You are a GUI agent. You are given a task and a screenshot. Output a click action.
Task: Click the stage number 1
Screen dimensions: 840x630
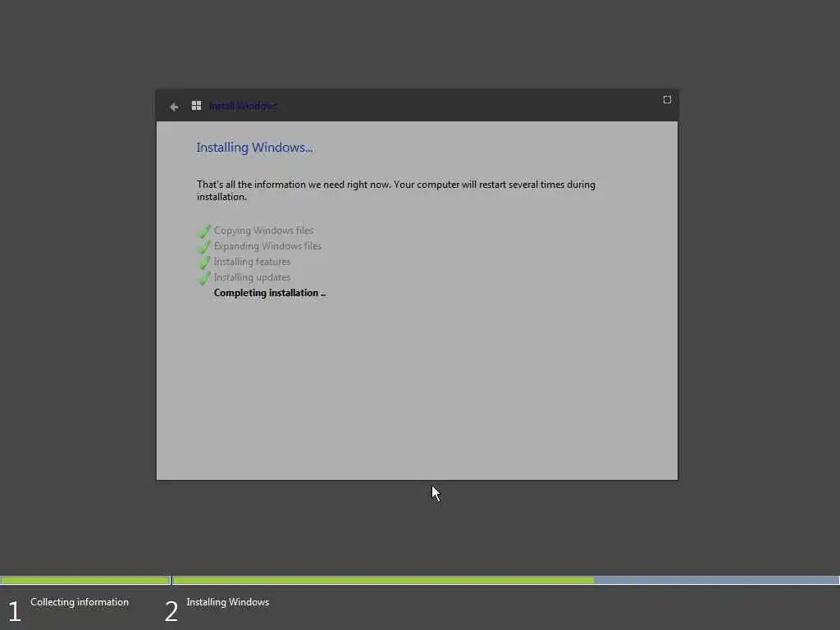pyautogui.click(x=15, y=611)
